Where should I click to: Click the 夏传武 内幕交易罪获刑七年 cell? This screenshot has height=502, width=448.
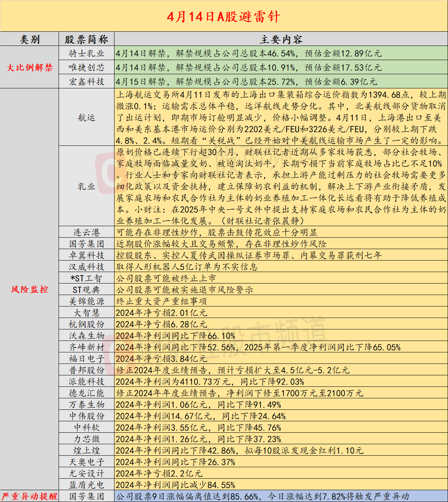click(x=281, y=255)
